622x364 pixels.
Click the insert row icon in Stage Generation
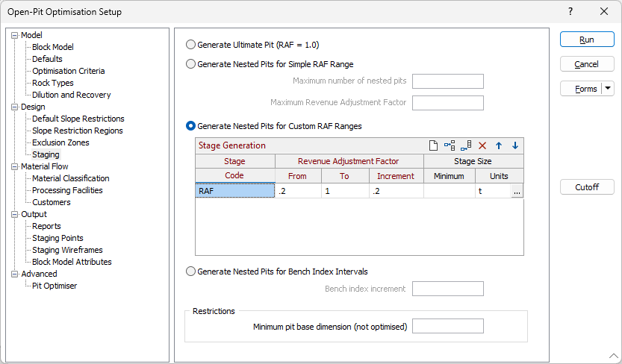point(450,145)
